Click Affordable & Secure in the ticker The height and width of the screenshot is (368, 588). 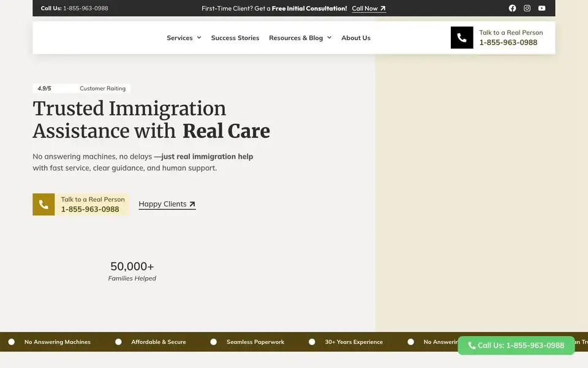(x=158, y=342)
